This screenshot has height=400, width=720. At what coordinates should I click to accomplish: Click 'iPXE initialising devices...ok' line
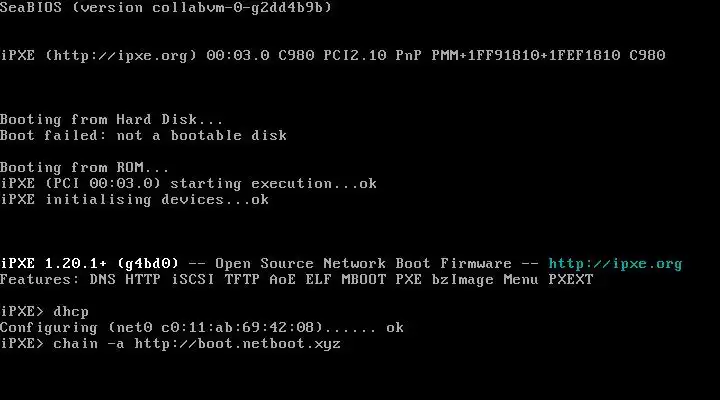point(135,200)
